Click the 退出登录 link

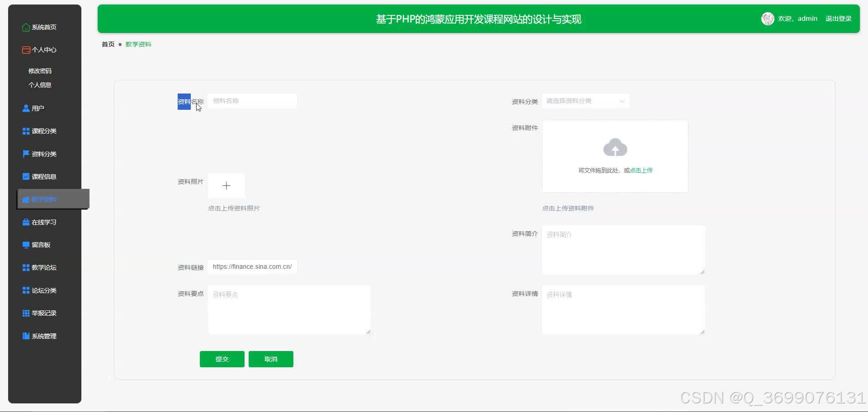pyautogui.click(x=839, y=19)
